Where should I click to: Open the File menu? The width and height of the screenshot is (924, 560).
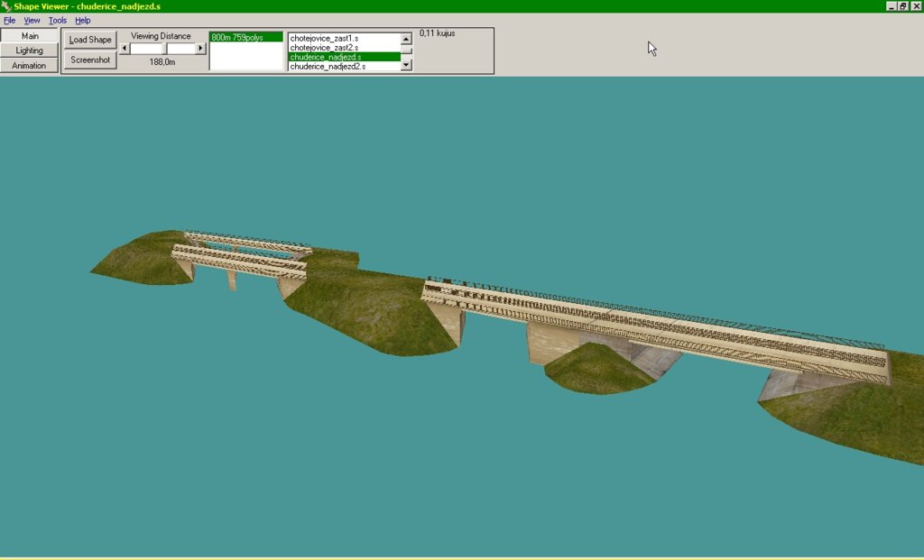10,20
